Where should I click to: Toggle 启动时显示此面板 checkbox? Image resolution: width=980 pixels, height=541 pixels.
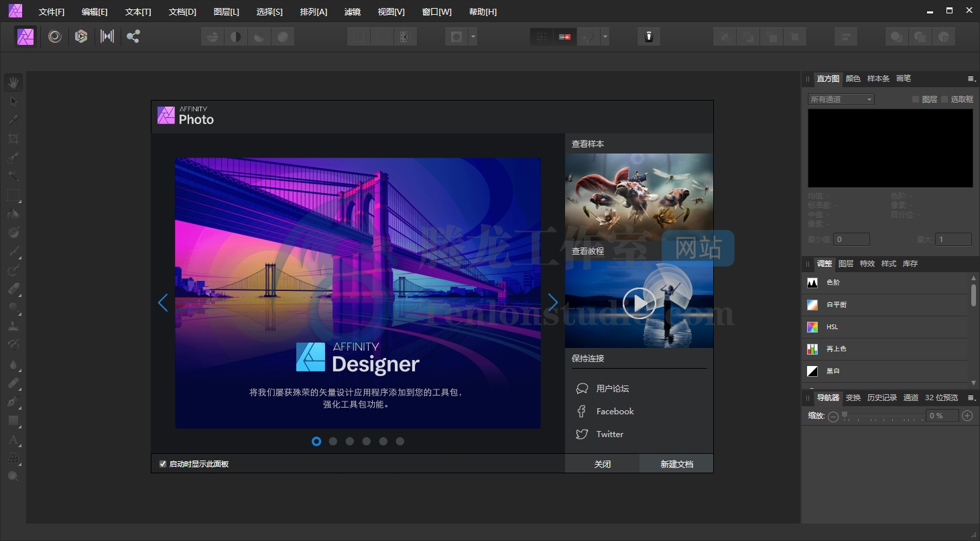coord(163,464)
